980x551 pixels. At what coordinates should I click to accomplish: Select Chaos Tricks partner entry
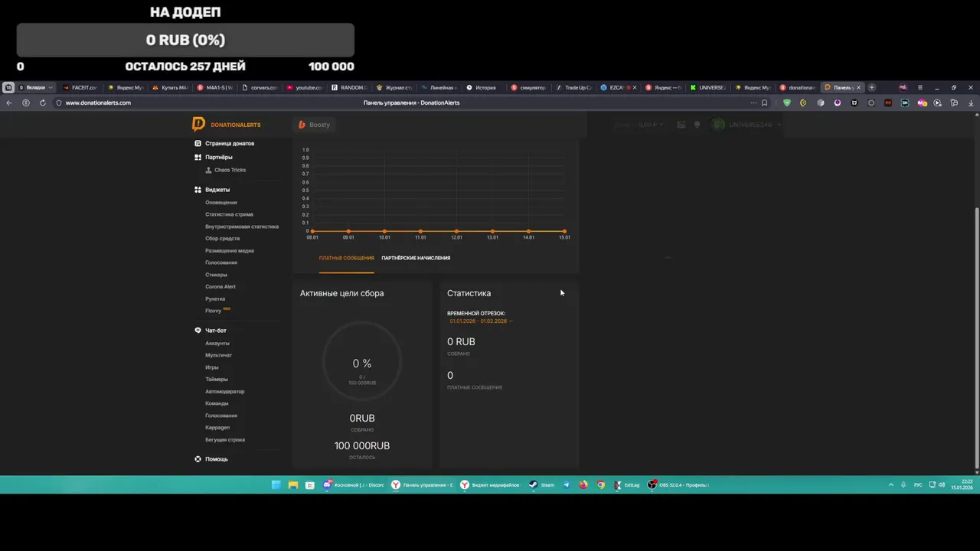click(x=226, y=170)
